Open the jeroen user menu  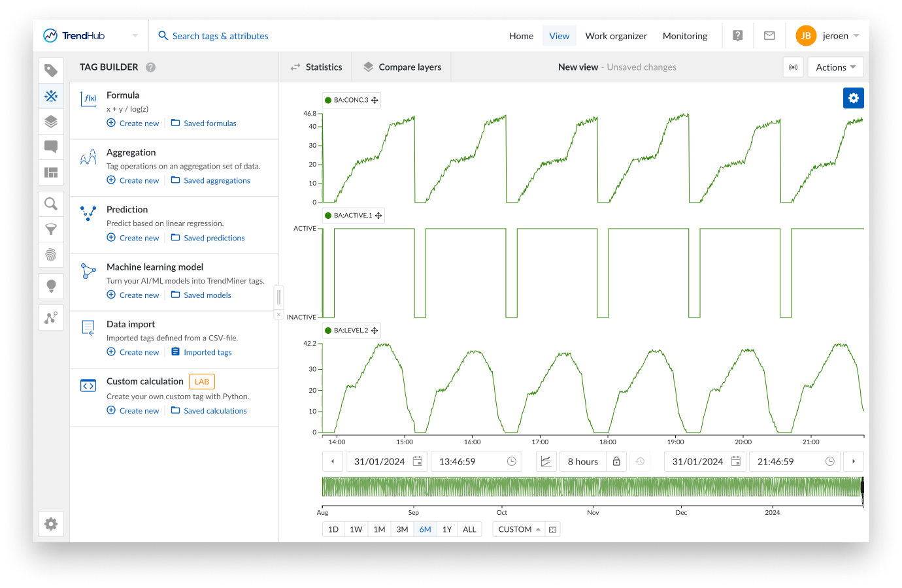827,36
